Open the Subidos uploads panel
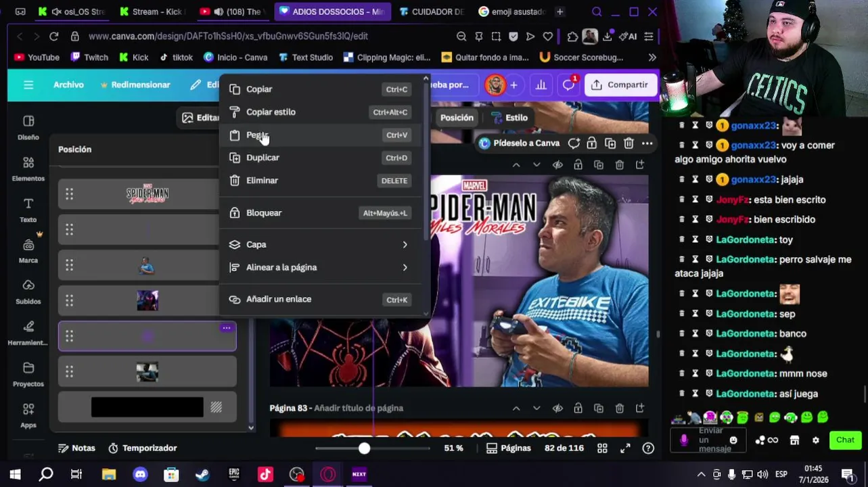868x487 pixels. click(x=28, y=292)
